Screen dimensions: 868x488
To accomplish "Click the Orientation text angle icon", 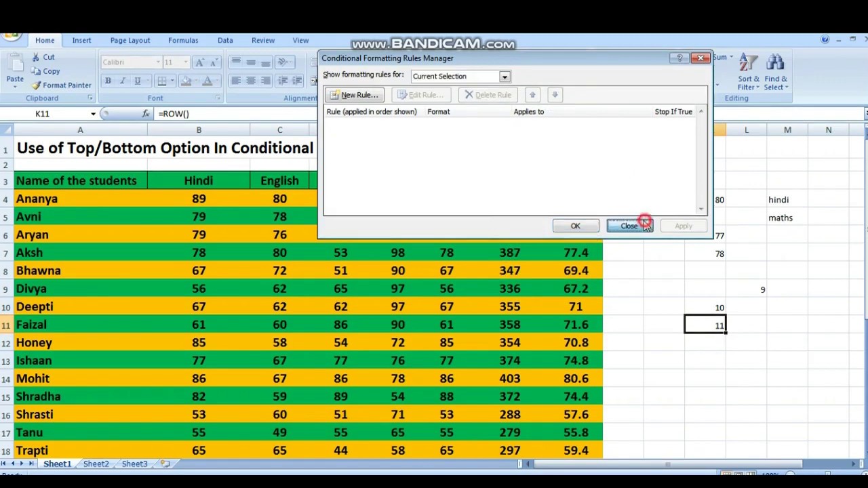I will tap(284, 62).
